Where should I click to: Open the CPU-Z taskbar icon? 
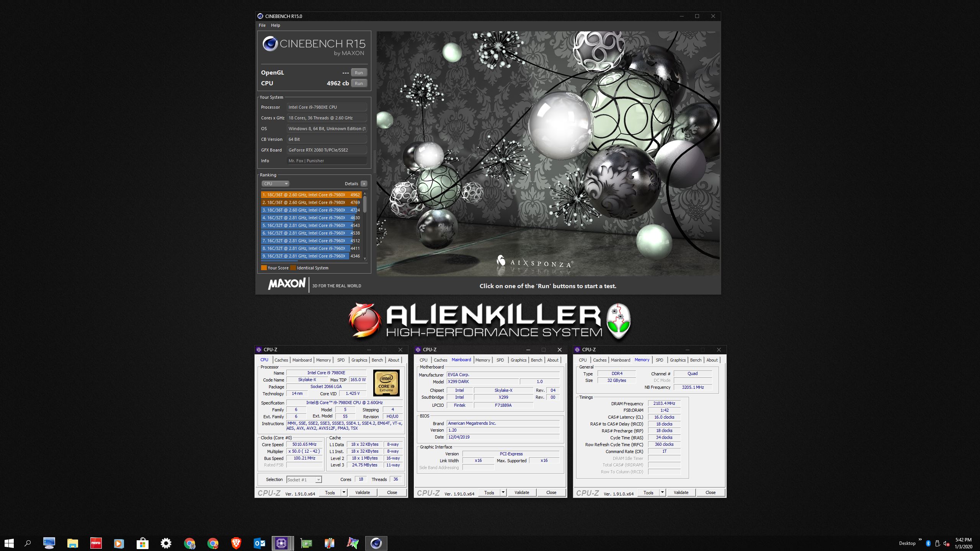point(282,543)
